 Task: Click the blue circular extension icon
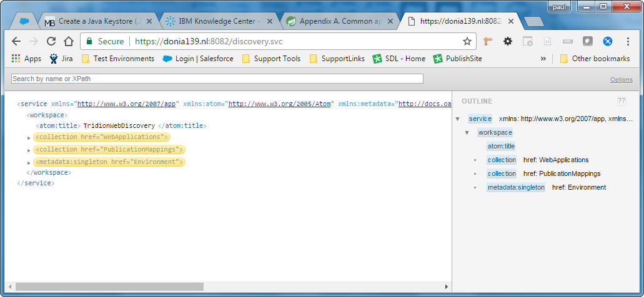click(607, 42)
